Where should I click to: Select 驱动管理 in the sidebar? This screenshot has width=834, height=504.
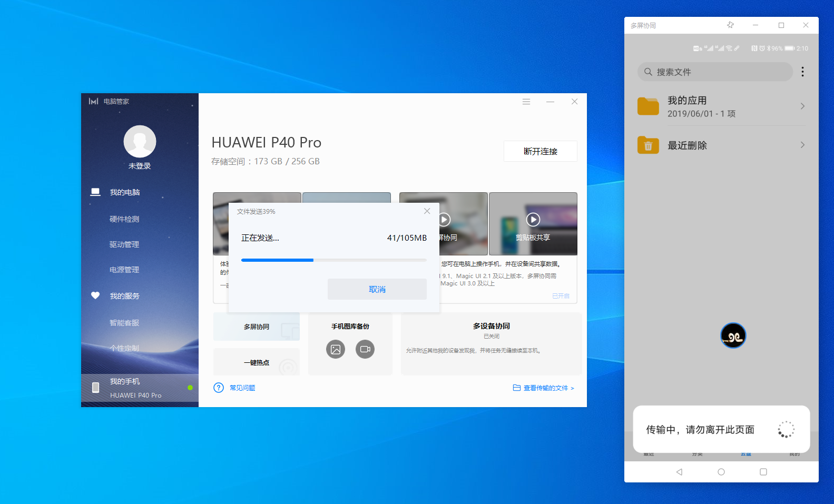click(x=124, y=244)
